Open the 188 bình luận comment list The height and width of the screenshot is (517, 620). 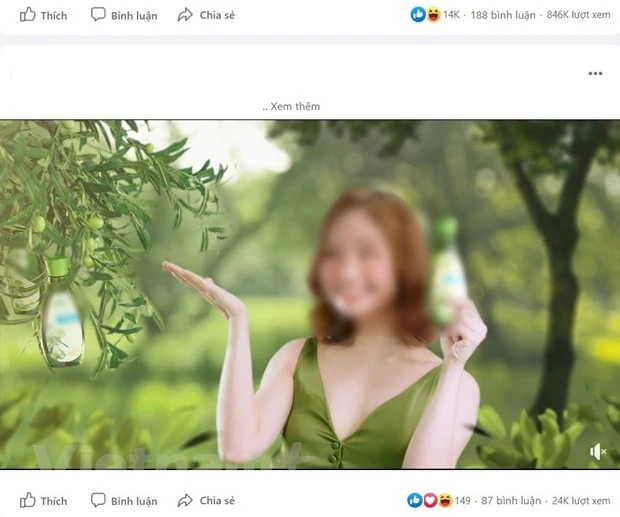(503, 15)
